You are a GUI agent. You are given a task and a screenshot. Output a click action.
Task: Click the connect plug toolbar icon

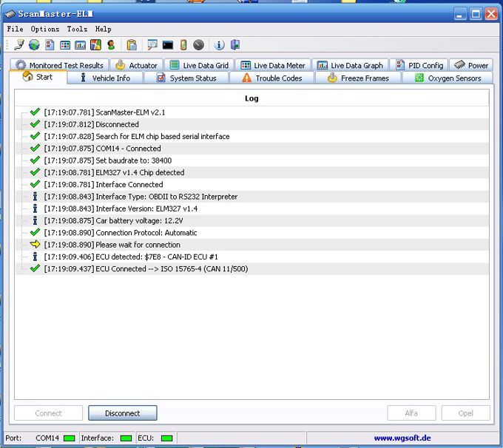pyautogui.click(x=19, y=45)
